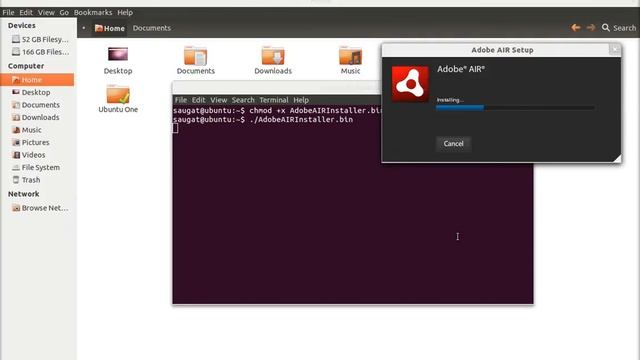
Task: Open the Terminal menu in terminal window
Action: point(273,100)
